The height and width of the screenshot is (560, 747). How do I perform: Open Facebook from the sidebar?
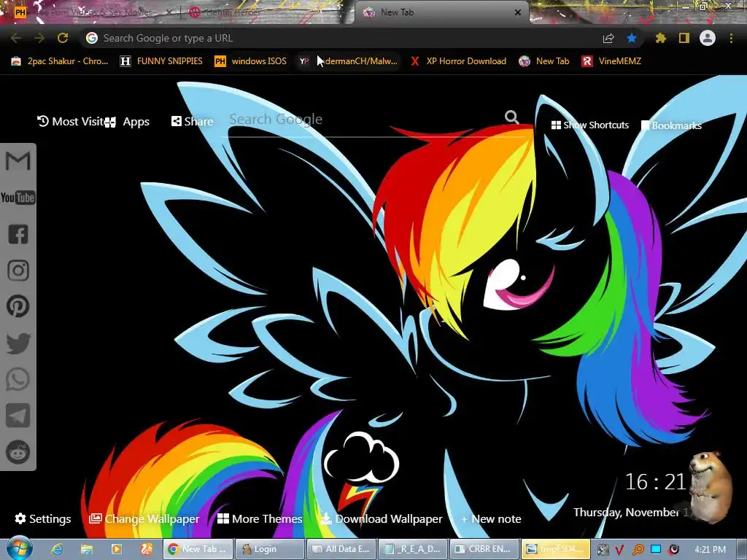(x=18, y=234)
